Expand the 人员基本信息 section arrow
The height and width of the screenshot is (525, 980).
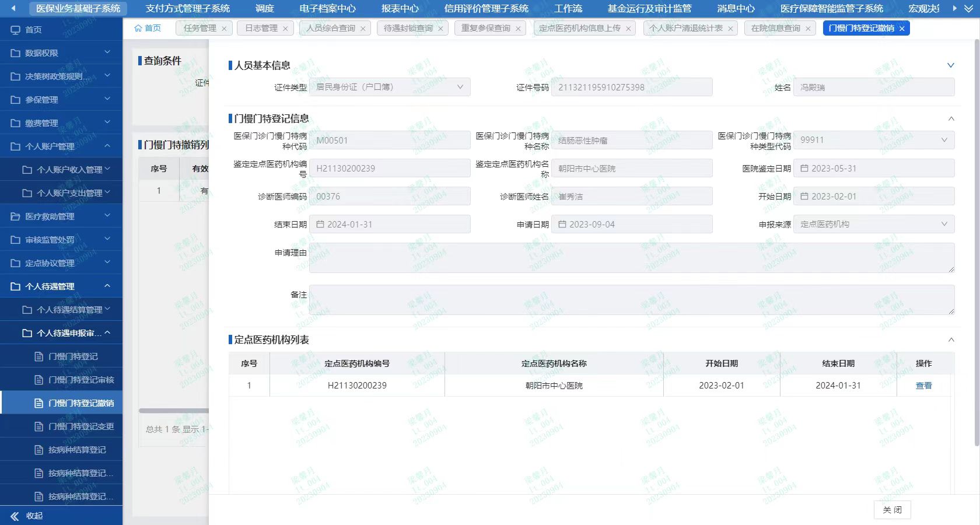(x=951, y=65)
